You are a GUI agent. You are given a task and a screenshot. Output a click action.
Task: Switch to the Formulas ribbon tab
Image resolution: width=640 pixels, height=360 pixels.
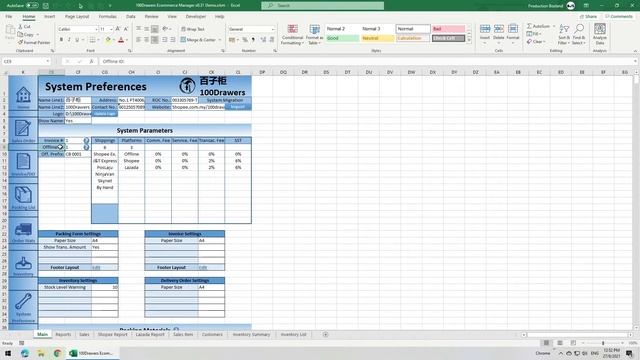point(107,16)
